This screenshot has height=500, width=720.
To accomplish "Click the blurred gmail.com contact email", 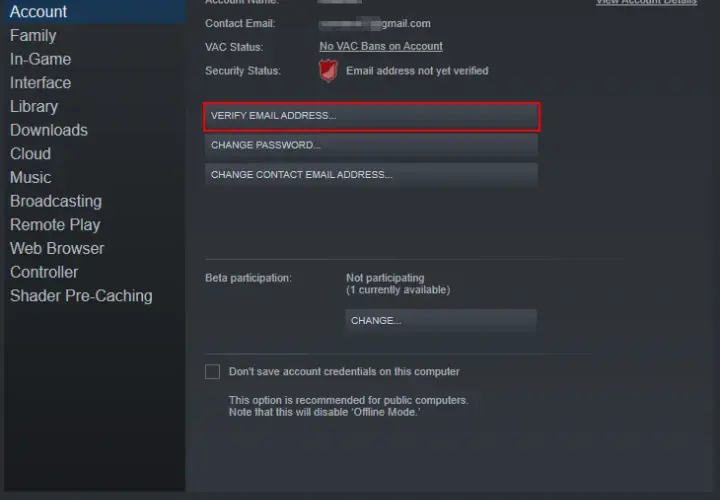I will click(375, 23).
